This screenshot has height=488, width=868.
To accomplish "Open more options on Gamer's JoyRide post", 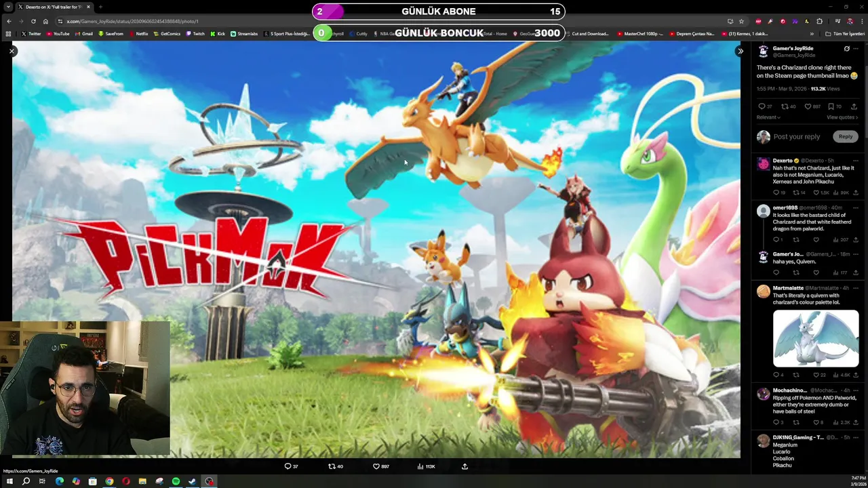I will click(856, 49).
